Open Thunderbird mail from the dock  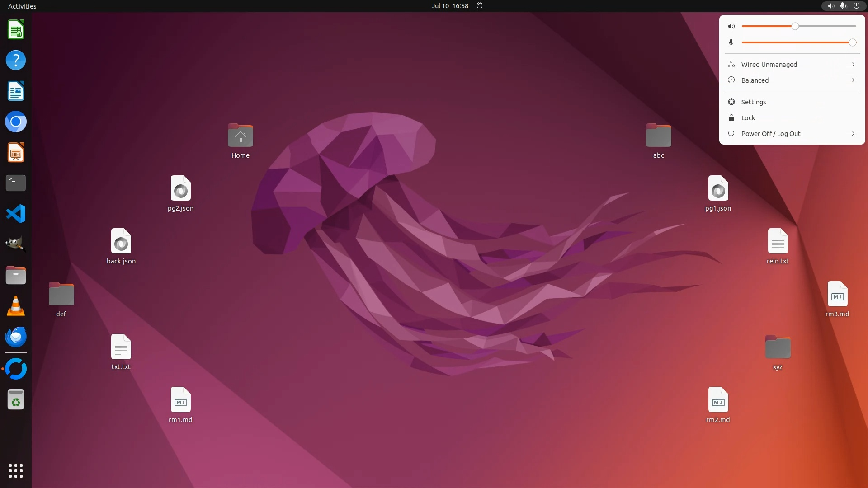click(x=16, y=337)
